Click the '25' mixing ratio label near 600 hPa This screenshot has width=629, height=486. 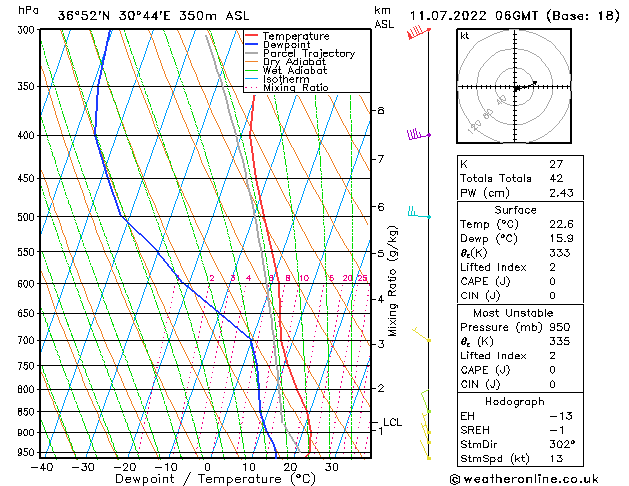pos(362,278)
